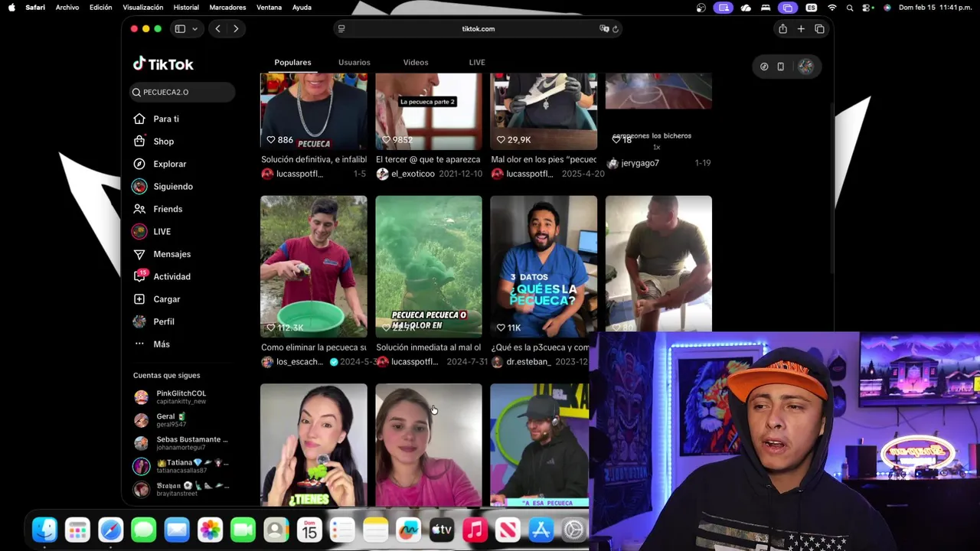The image size is (980, 551).
Task: Click the translate icon in address bar
Action: pos(604,29)
